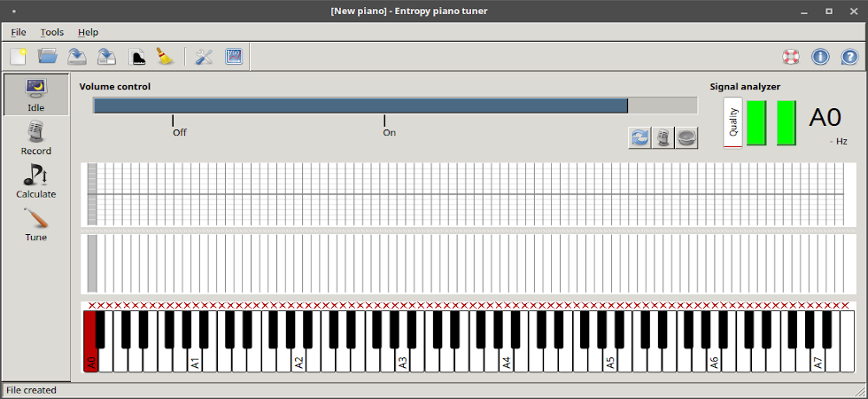Maximize the Entropy piano tuner window
868x399 pixels.
point(829,11)
